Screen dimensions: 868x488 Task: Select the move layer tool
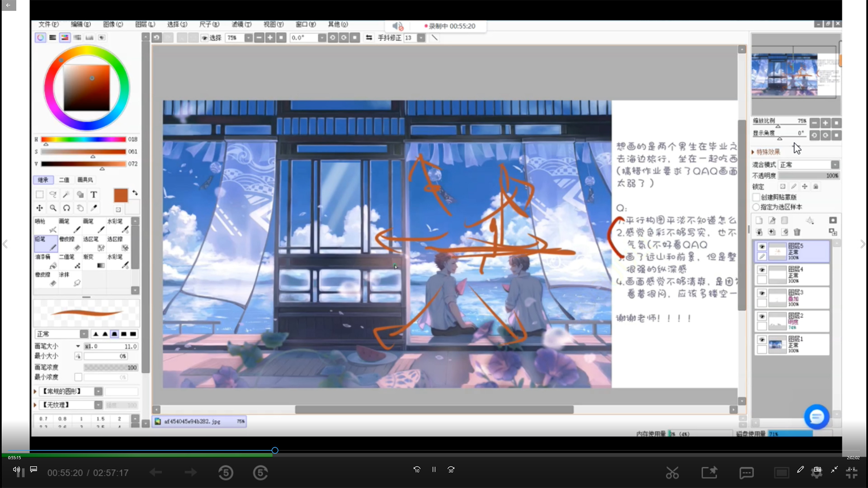click(x=40, y=208)
